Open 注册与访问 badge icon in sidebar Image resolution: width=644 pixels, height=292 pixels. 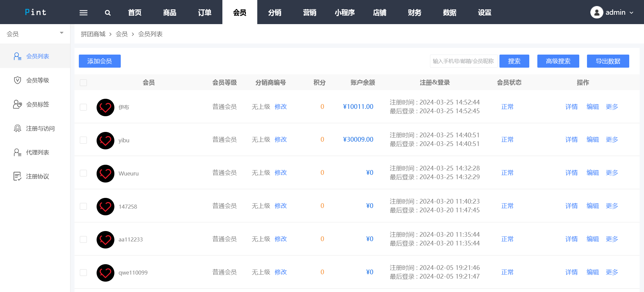pyautogui.click(x=17, y=129)
